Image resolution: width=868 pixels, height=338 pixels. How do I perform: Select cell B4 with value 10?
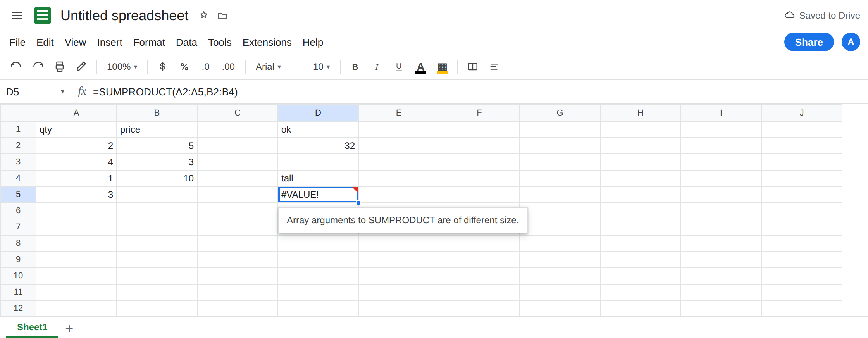[x=157, y=178]
